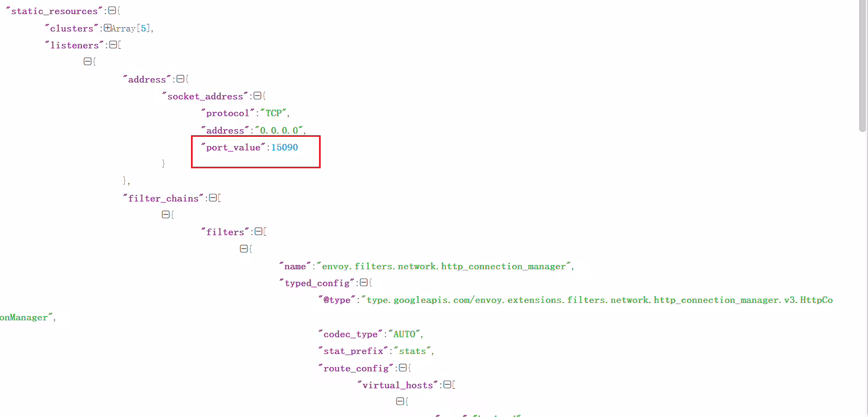The image size is (868, 417).
Task: Collapse the outer address object
Action: pyautogui.click(x=180, y=79)
